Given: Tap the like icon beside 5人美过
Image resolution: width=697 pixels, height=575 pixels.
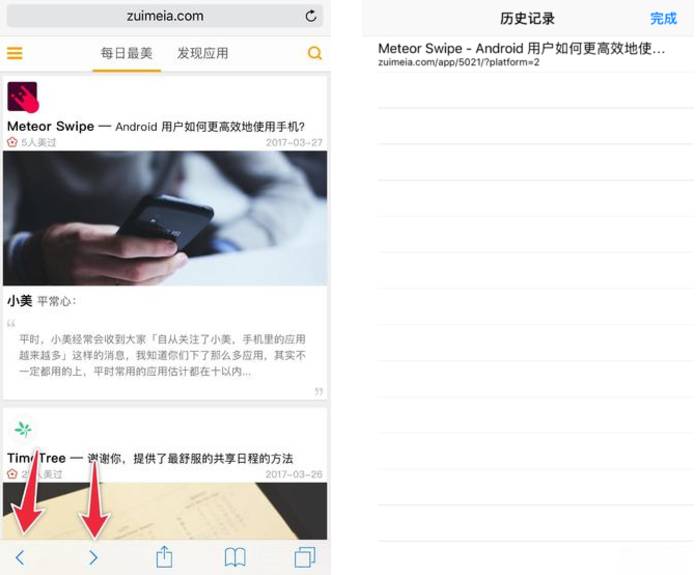Looking at the screenshot, I should click(x=12, y=142).
